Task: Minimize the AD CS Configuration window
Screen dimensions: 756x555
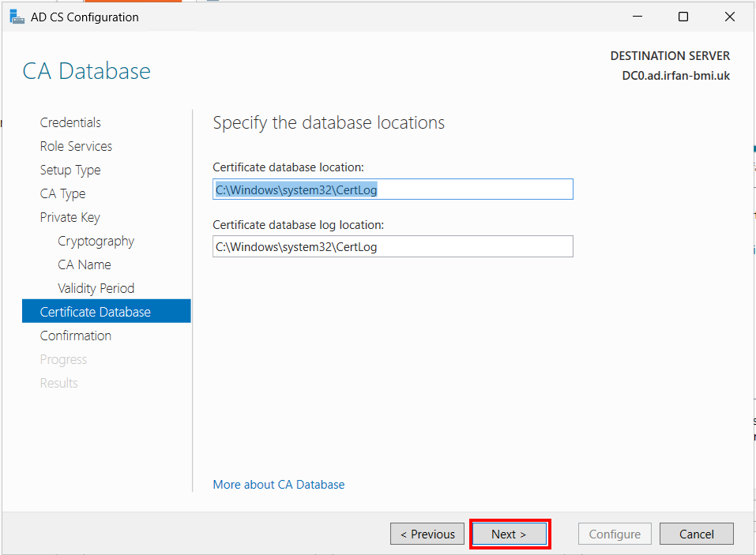Action: pyautogui.click(x=638, y=17)
